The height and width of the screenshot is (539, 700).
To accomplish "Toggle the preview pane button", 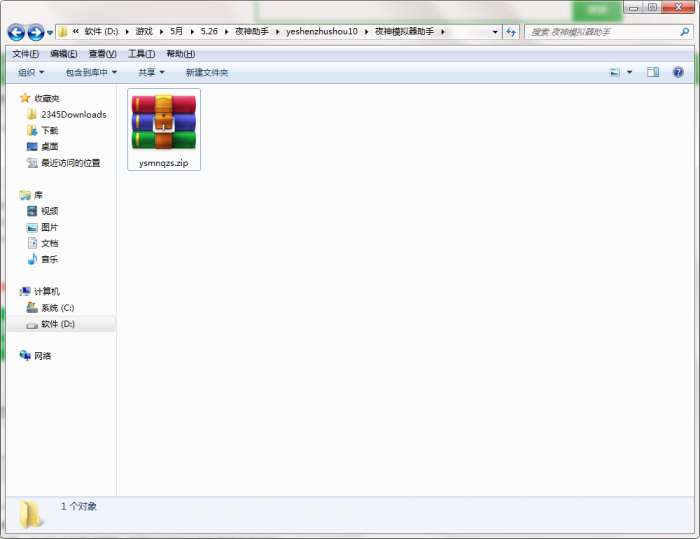I will [653, 72].
